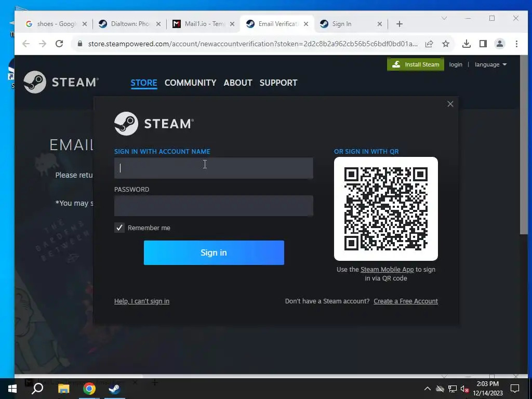Open the SUPPORT page
The height and width of the screenshot is (399, 532).
(x=278, y=83)
